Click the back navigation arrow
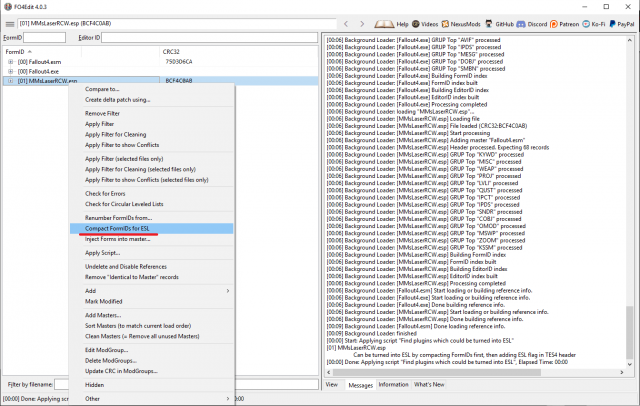 pyautogui.click(x=346, y=23)
